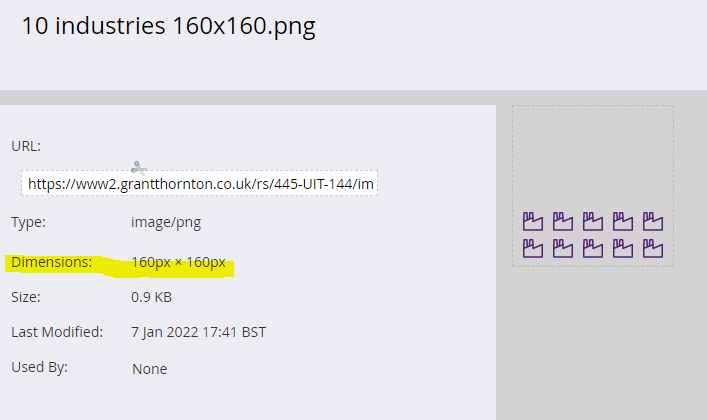
Task: Click the highlighted Dimensions label
Action: [x=51, y=263]
